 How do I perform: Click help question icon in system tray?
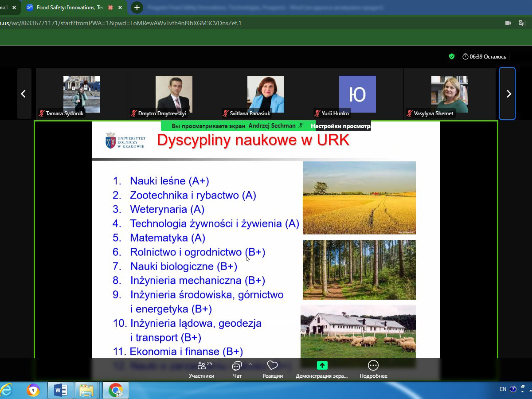pos(513,389)
